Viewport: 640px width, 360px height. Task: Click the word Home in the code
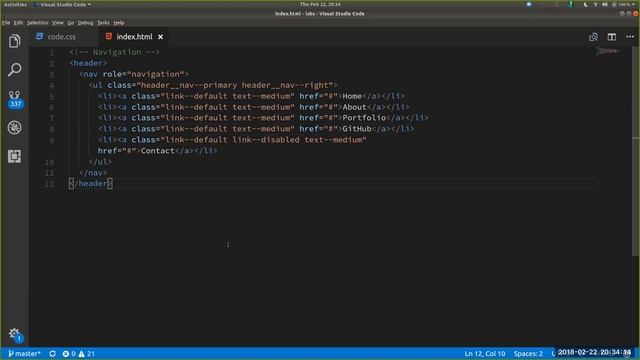352,96
